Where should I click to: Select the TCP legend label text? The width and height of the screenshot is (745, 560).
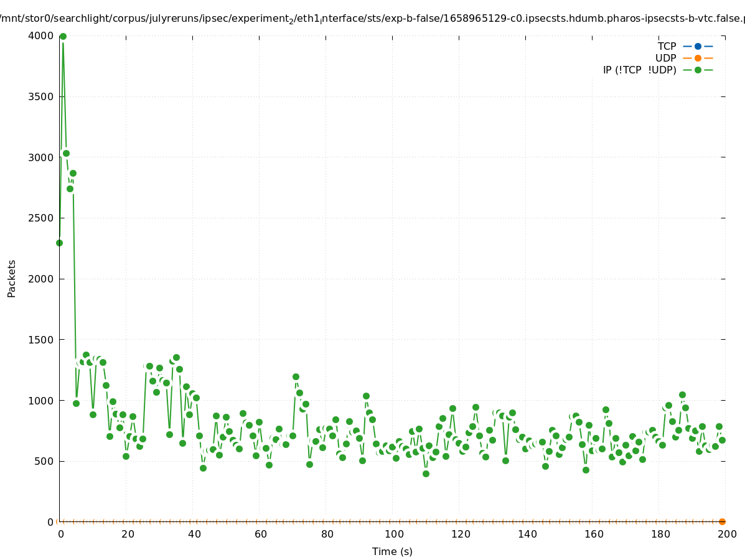pos(667,46)
